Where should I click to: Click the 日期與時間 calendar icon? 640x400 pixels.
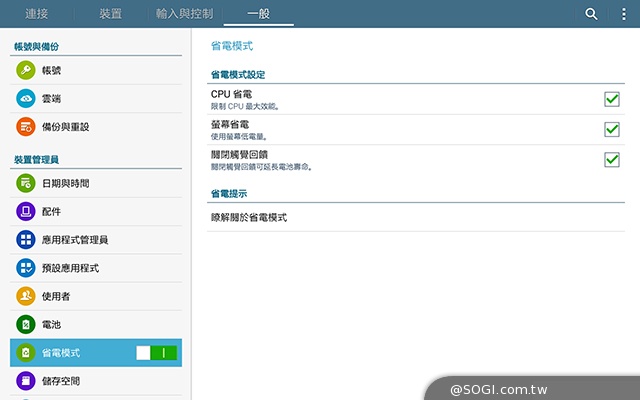pyautogui.click(x=26, y=183)
